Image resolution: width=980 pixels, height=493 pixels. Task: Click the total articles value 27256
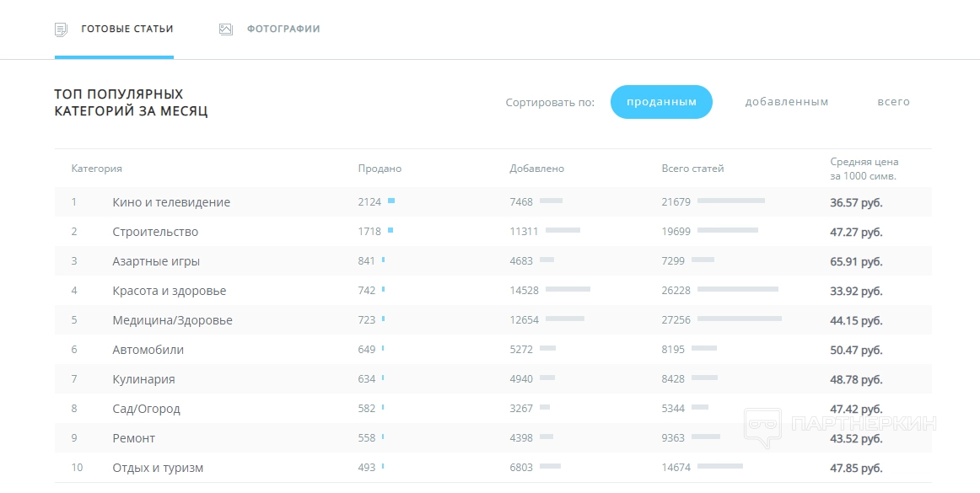point(676,320)
